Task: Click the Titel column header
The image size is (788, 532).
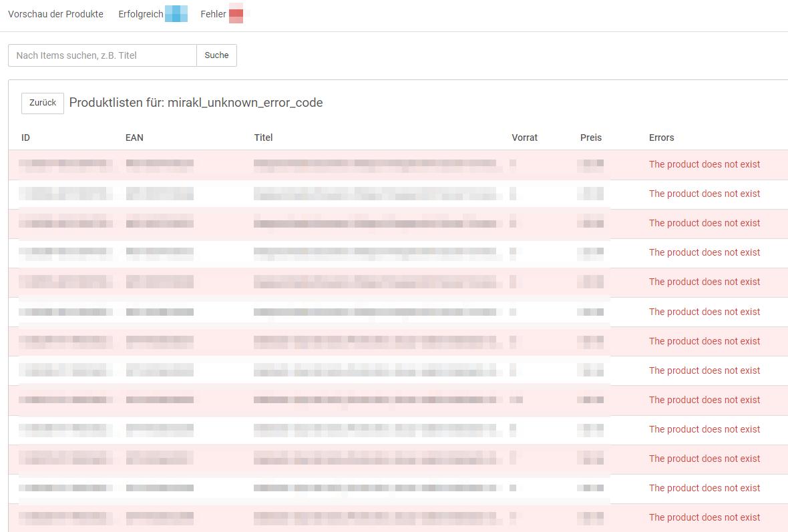Action: [263, 138]
